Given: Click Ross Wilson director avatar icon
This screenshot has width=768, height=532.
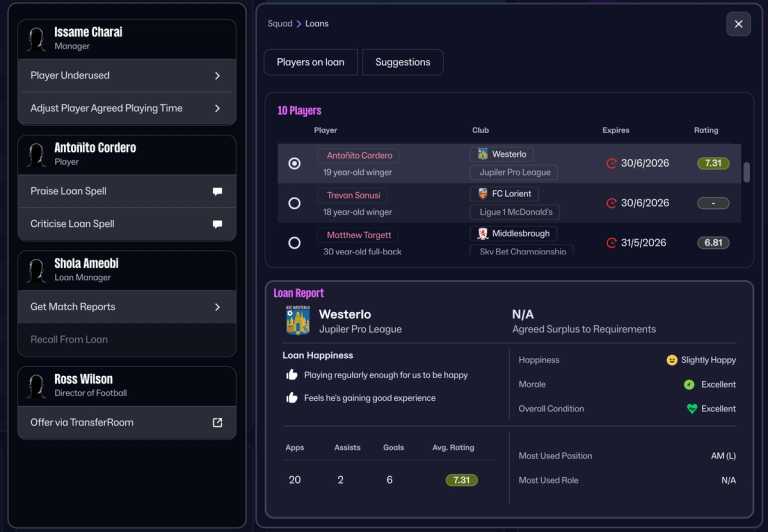Looking at the screenshot, I should pos(37,386).
